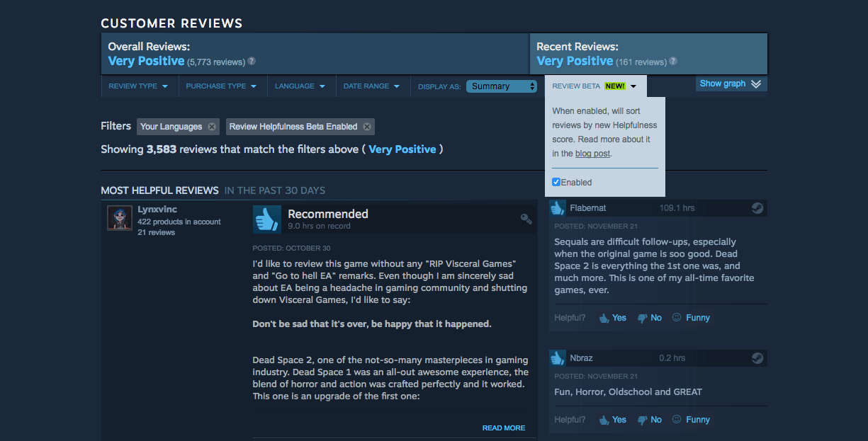Uncheck the Enabled review beta checkbox
The height and width of the screenshot is (441, 868).
pos(556,182)
